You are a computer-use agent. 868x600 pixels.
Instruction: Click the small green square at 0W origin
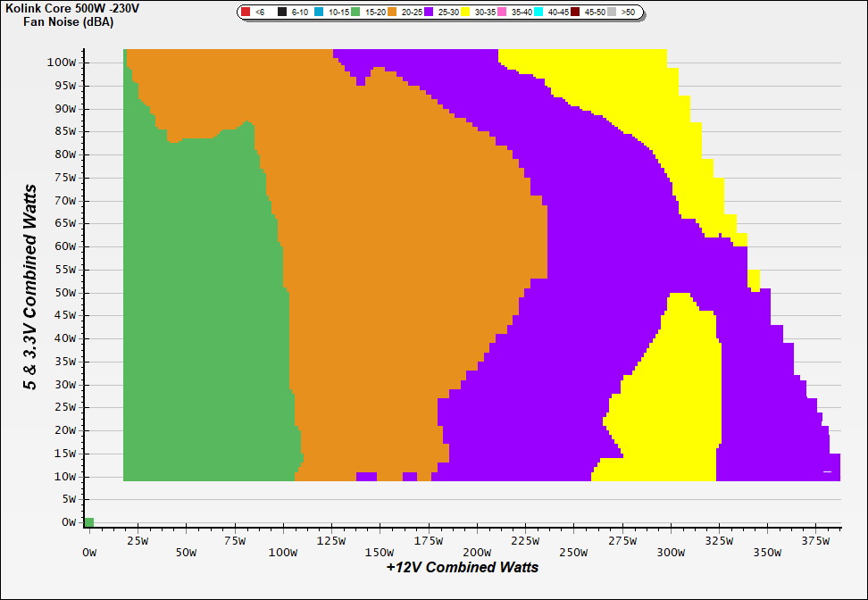(x=88, y=522)
